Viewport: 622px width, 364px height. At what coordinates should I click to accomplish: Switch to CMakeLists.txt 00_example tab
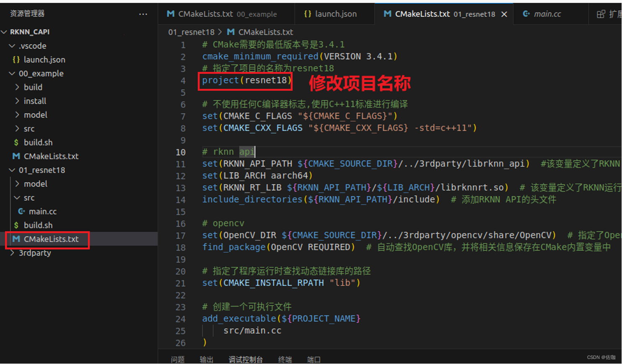click(x=226, y=14)
